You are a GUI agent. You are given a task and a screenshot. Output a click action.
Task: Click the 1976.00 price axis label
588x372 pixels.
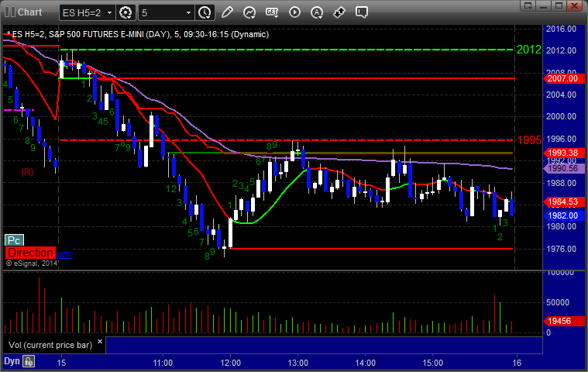pyautogui.click(x=561, y=249)
